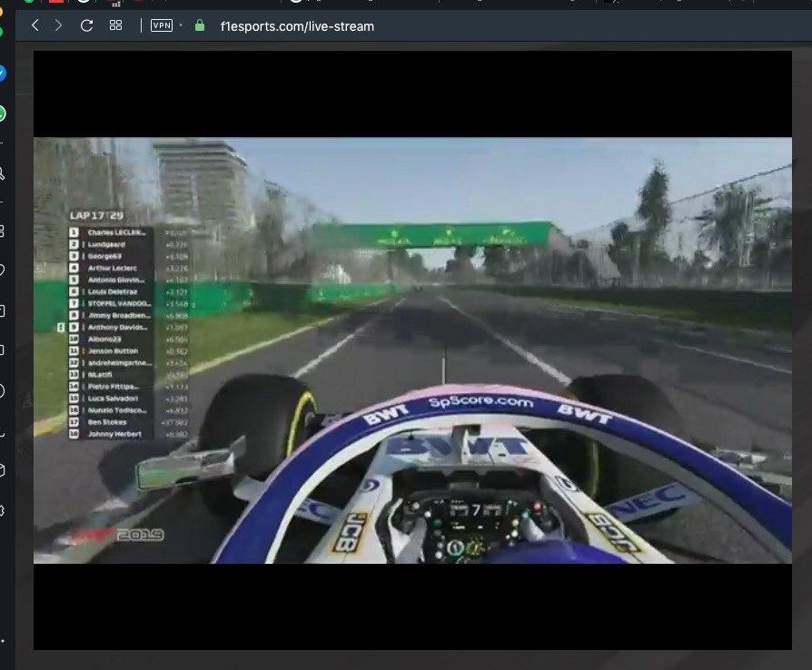Select the Ben Stokes leaderboard row
Viewport: 812px width, 670px height.
128,422
